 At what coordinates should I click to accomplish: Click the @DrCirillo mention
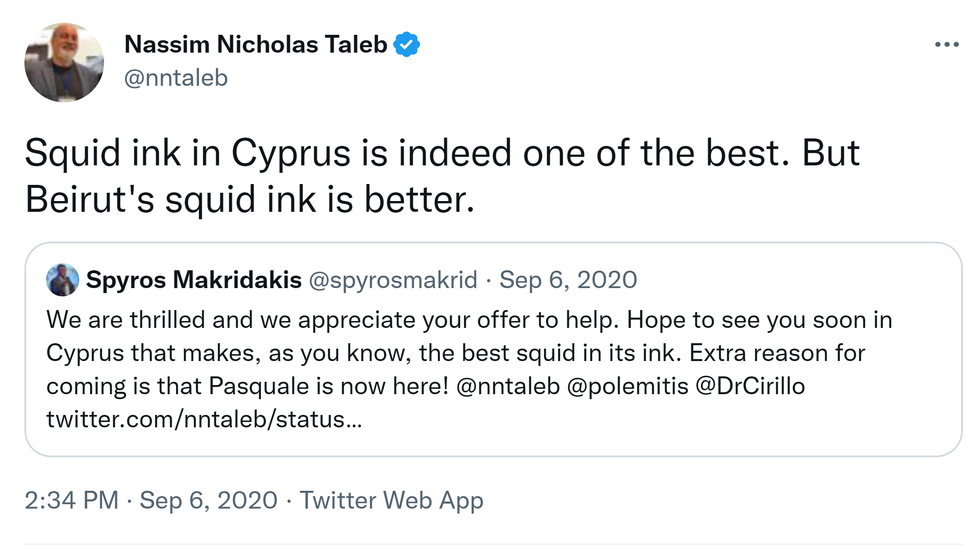click(750, 386)
